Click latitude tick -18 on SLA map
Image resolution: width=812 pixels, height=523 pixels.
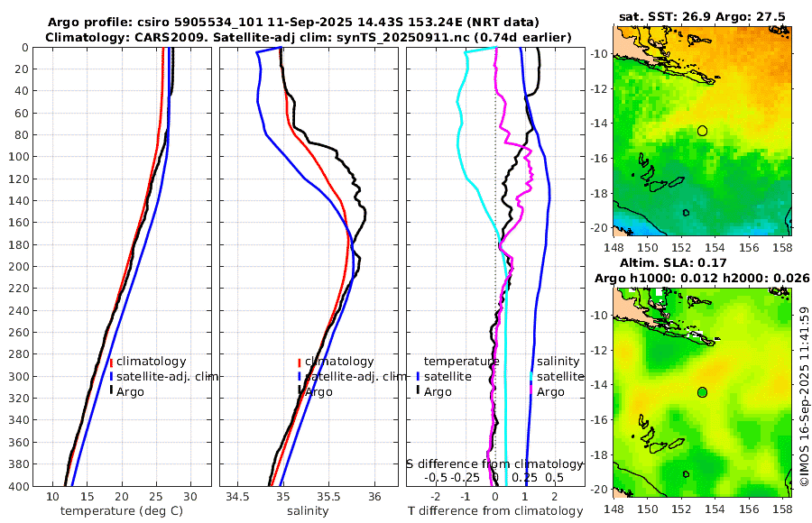599,454
